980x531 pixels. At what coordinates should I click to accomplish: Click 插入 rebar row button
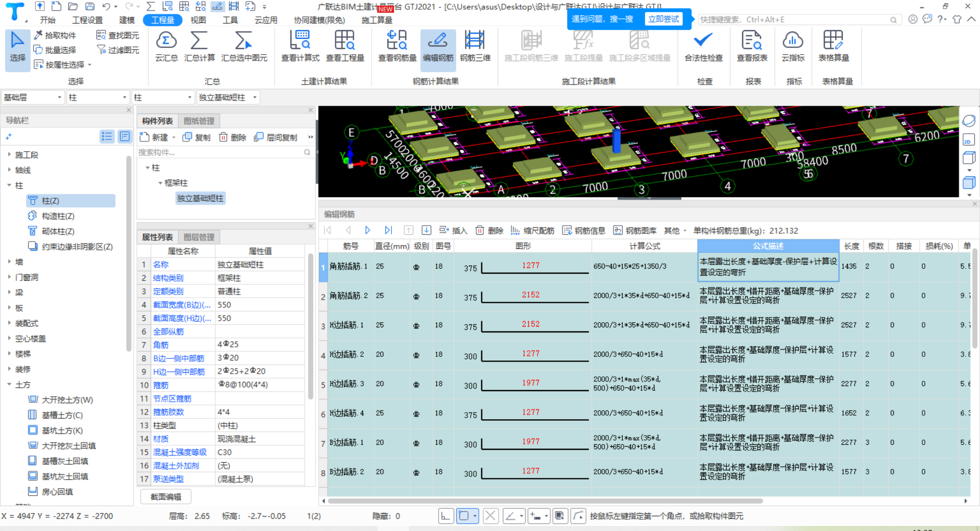click(453, 231)
